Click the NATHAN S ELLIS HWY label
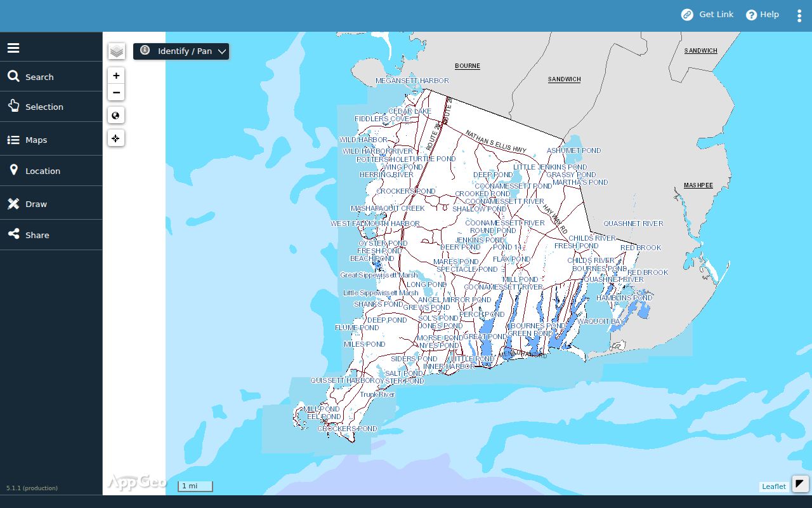 (496, 142)
